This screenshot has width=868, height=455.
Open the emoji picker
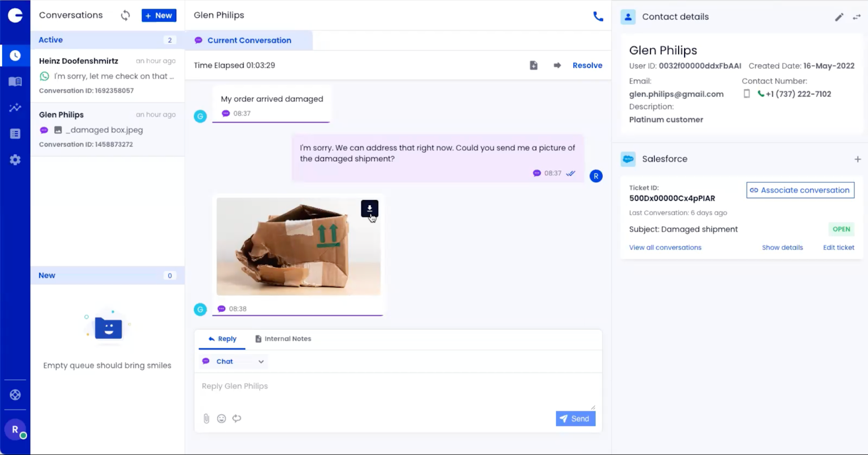221,419
